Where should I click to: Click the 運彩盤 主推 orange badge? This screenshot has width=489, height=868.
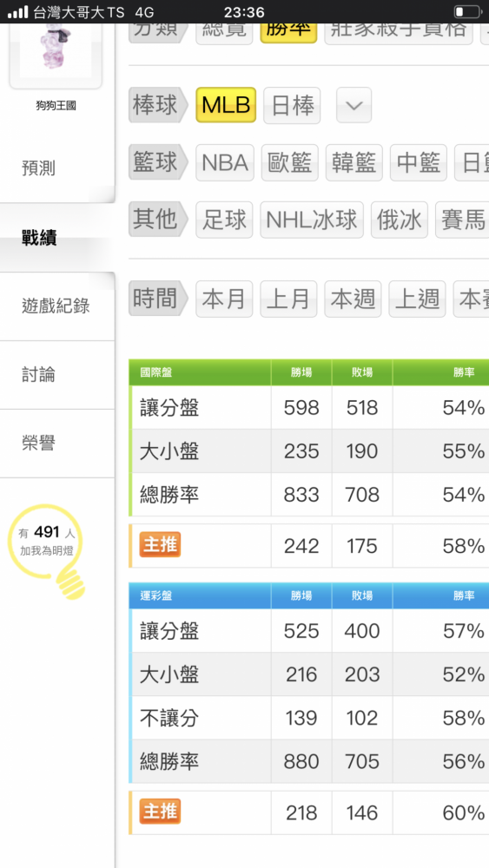pos(160,812)
